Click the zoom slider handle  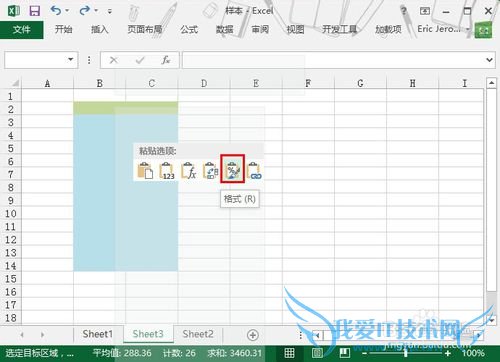[x=405, y=353]
